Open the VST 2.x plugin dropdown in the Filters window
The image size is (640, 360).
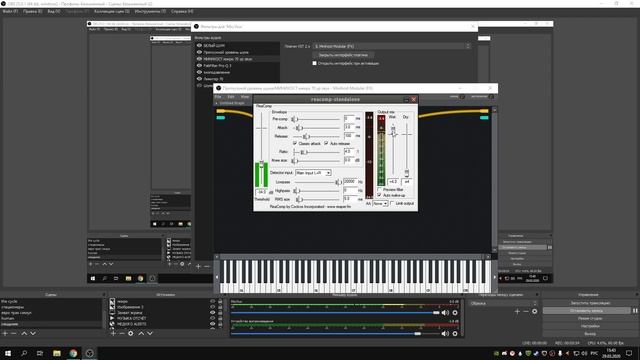pyautogui.click(x=391, y=46)
